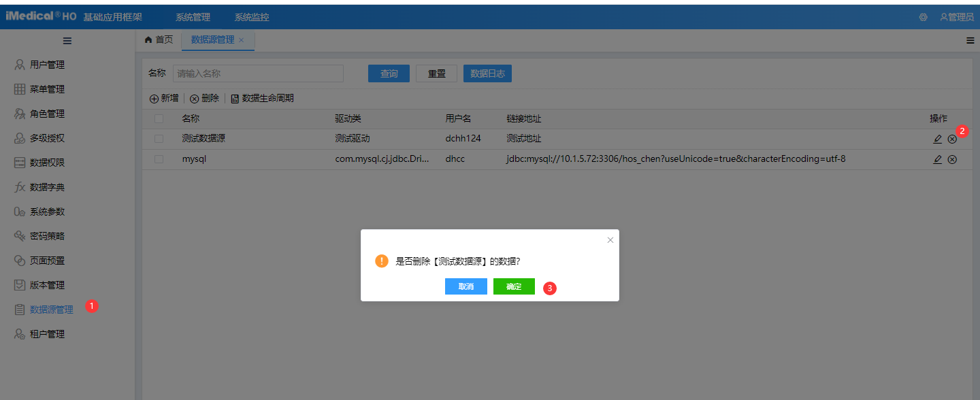980x400 pixels.
Task: Collapse sidebar using hamburger icon
Action: pos(67,41)
